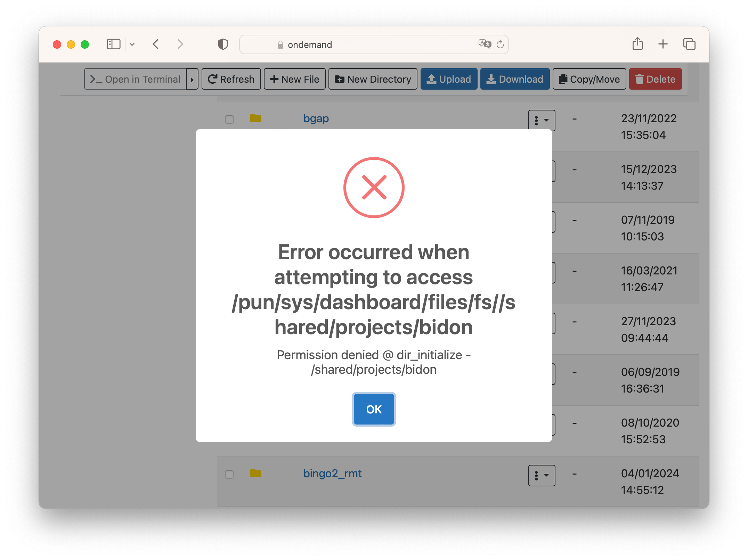This screenshot has height=560, width=748.
Task: Select the date 16/03/2021 11:26:47
Action: pos(649,279)
